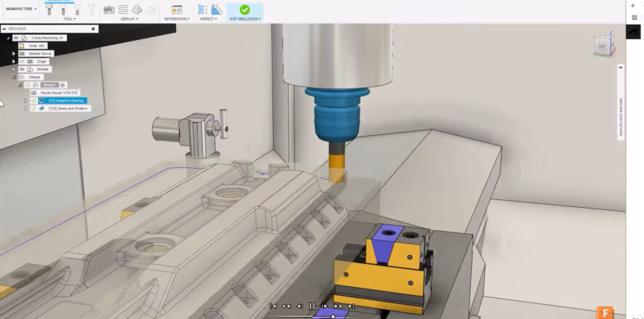Click the faded fourth icon in DISPLAY group
The width and height of the screenshot is (644, 319).
click(152, 10)
